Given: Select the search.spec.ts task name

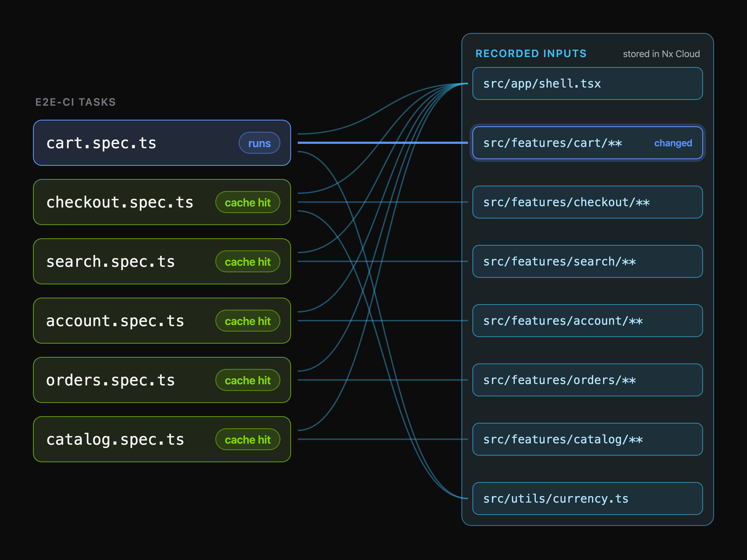Looking at the screenshot, I should coord(111,262).
